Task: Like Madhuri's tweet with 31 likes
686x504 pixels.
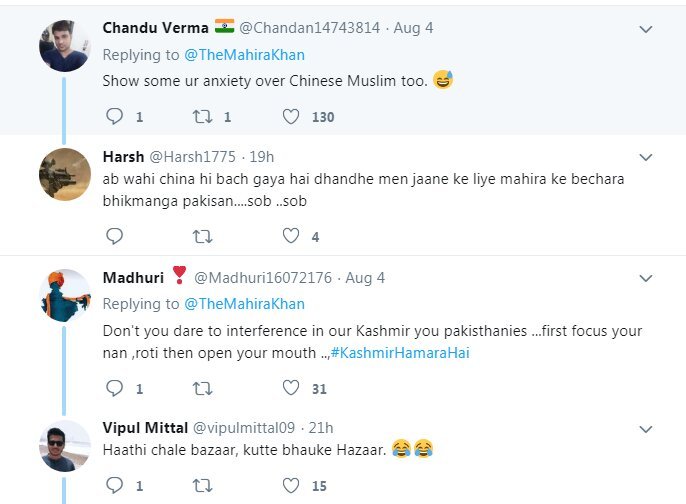Action: (x=291, y=388)
